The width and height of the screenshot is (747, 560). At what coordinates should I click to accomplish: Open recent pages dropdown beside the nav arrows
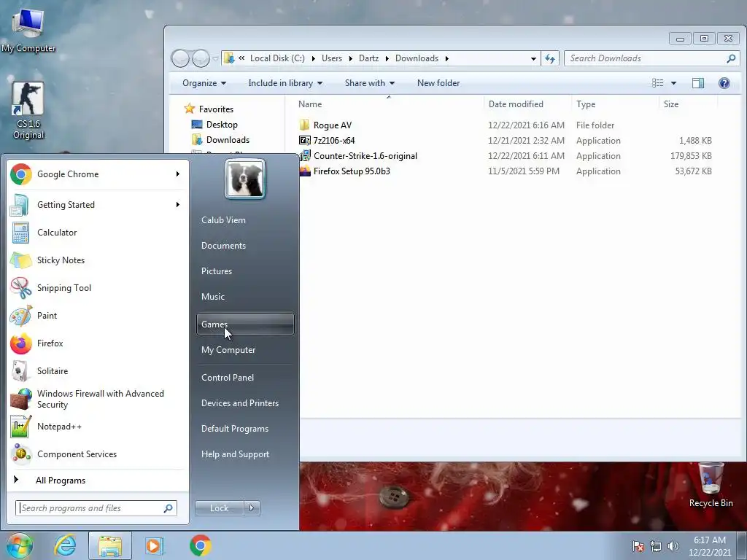point(215,58)
